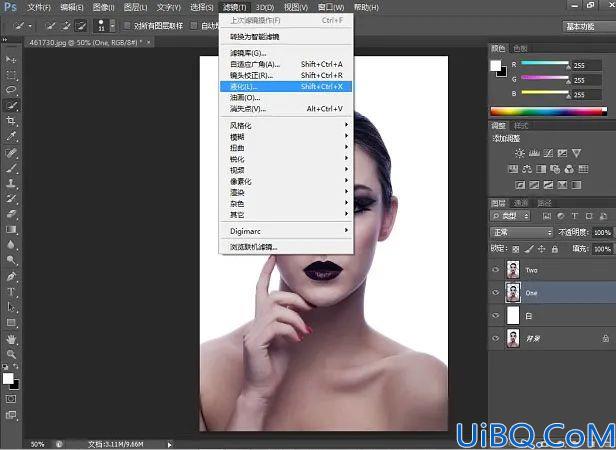Viewport: 616px width, 450px height.
Task: Expand the 扭曲 filter submenu
Action: (x=286, y=148)
